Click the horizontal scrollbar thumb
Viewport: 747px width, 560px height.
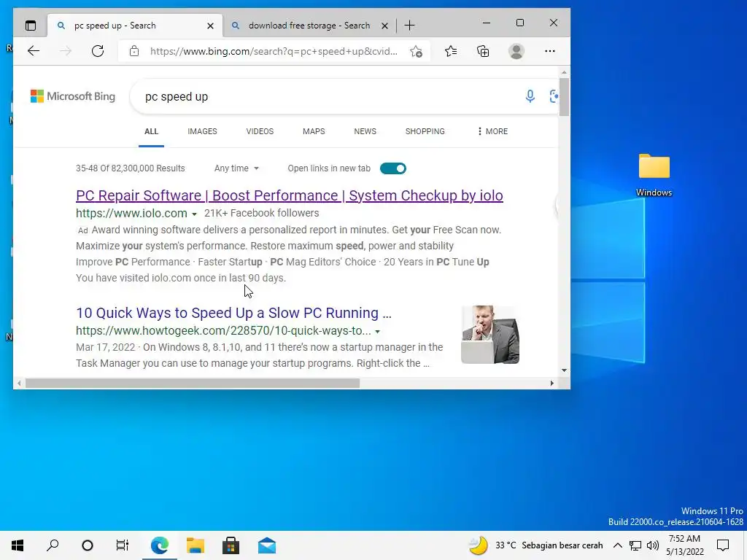(x=193, y=384)
